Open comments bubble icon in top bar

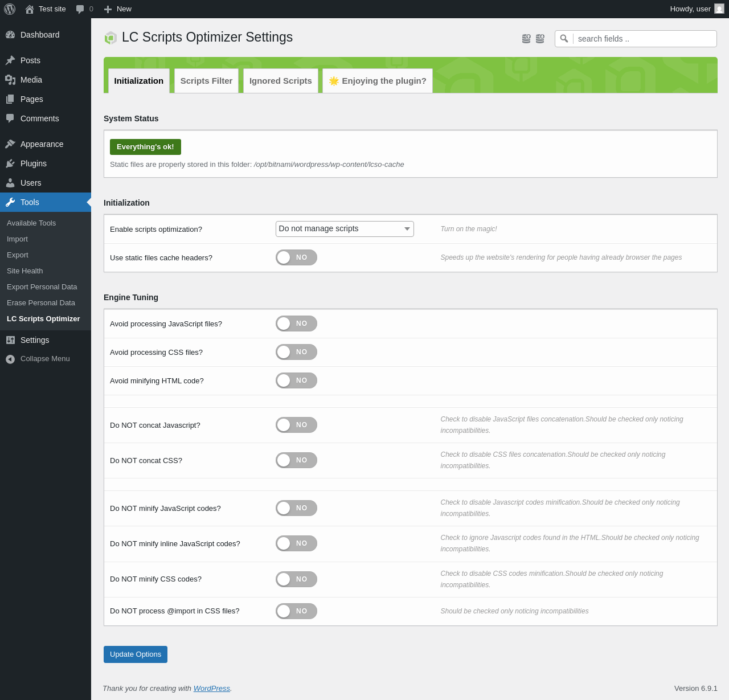tap(80, 9)
